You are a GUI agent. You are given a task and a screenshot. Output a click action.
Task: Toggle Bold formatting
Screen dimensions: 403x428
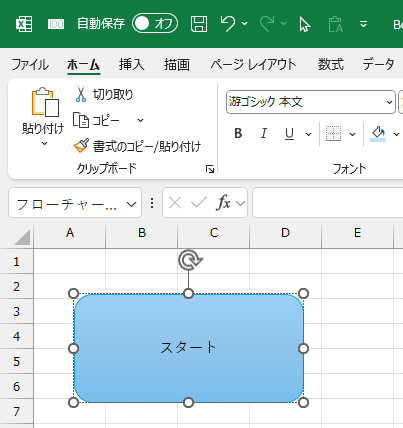pos(238,134)
